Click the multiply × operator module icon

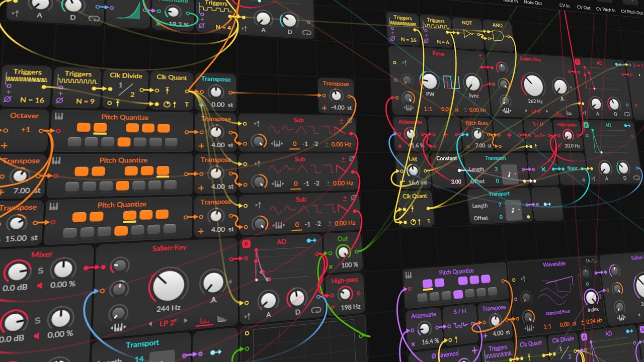[x=543, y=169]
